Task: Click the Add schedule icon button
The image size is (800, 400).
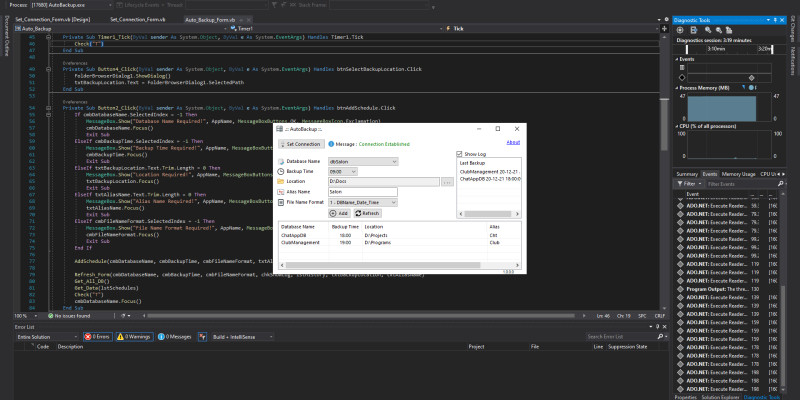Action: pyautogui.click(x=337, y=213)
